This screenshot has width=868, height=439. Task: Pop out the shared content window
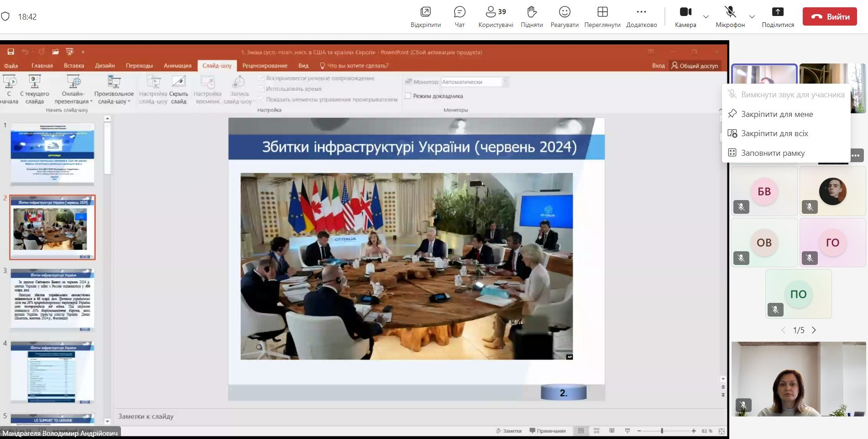425,16
